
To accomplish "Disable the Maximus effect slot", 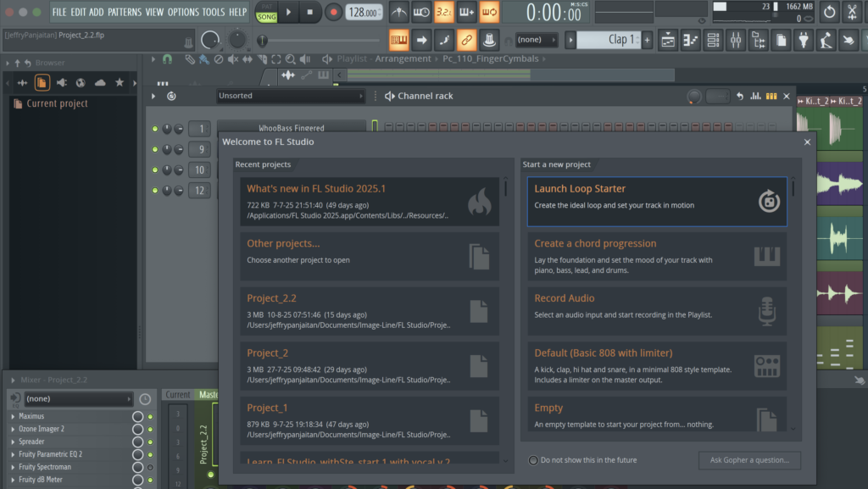I will click(x=151, y=417).
